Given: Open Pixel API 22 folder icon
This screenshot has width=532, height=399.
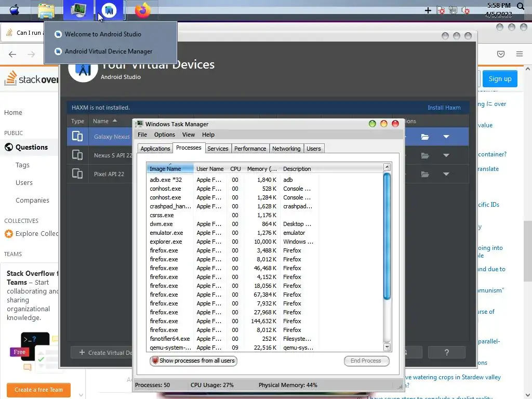Looking at the screenshot, I should (x=425, y=174).
